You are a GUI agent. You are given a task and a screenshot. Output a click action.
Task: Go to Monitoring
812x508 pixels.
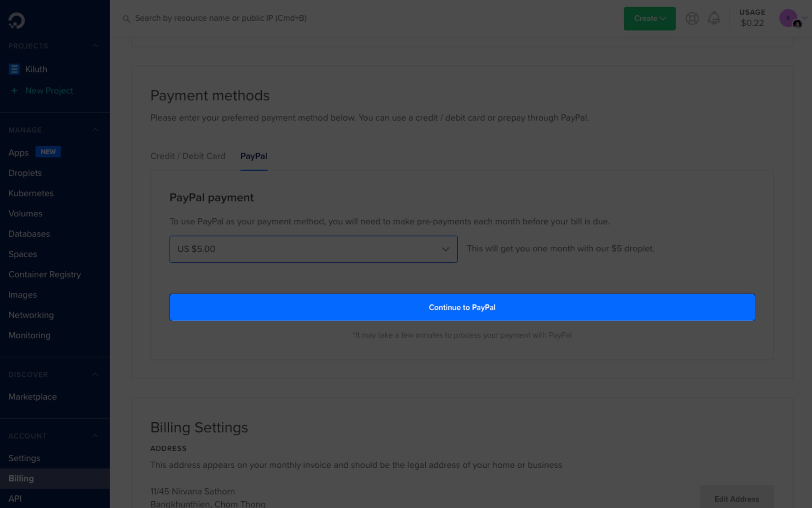[29, 335]
